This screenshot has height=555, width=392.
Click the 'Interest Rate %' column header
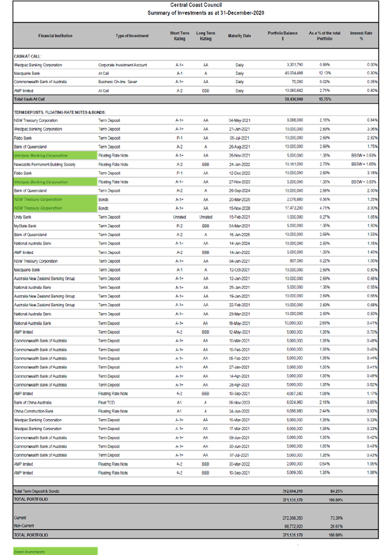coord(361,36)
